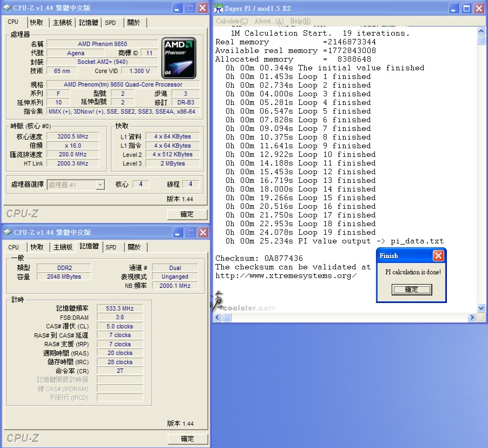Open the SPD tab in top CPU-Z window

tap(110, 23)
